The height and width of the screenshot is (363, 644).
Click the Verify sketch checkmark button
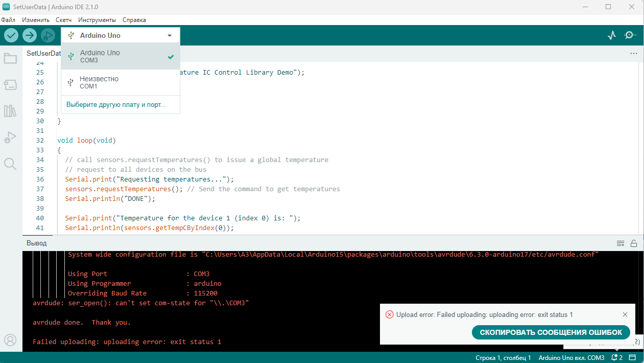coord(11,35)
